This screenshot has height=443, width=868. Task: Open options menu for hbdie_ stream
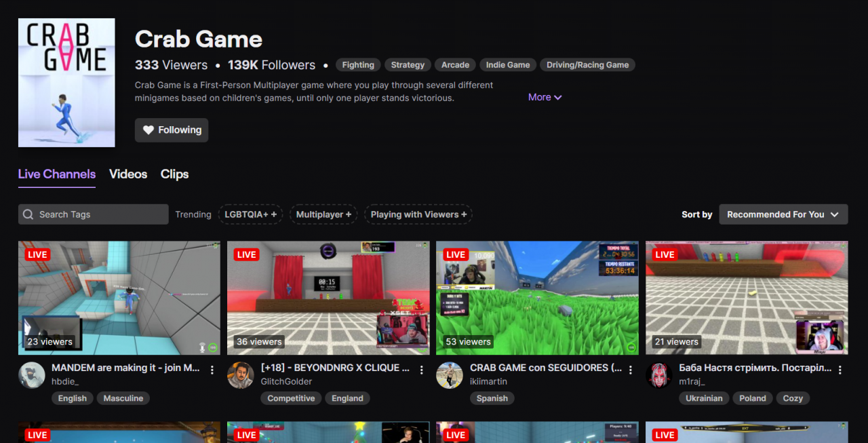212,370
